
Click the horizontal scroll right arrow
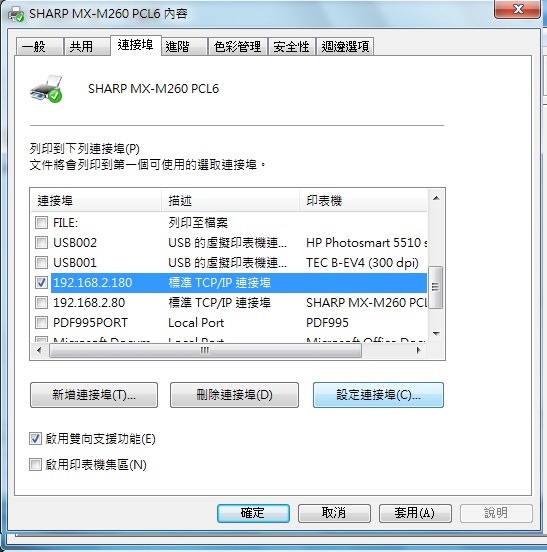(418, 350)
